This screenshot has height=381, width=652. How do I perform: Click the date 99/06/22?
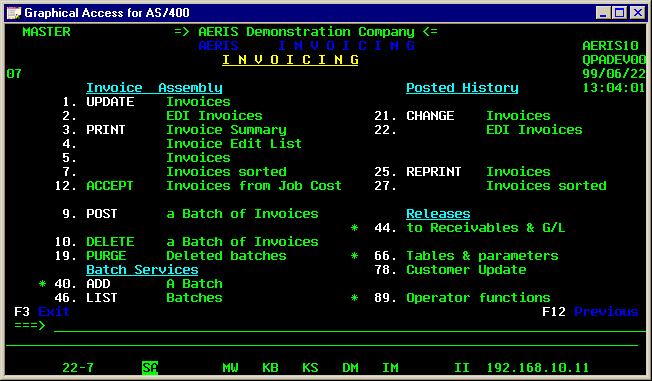[614, 74]
